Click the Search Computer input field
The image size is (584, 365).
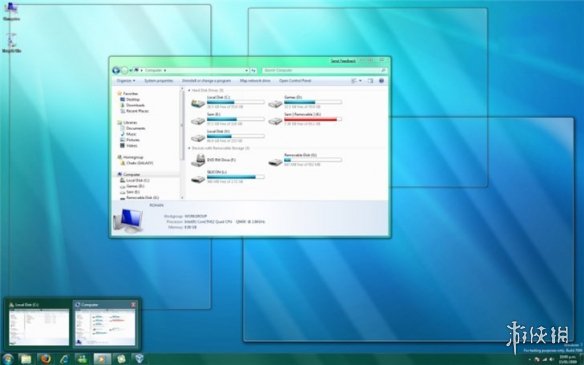[x=324, y=70]
